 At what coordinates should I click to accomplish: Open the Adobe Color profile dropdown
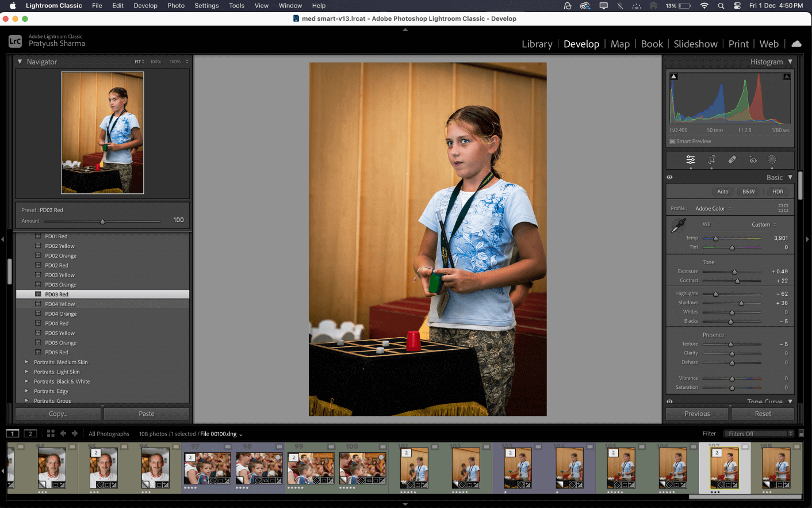[713, 209]
